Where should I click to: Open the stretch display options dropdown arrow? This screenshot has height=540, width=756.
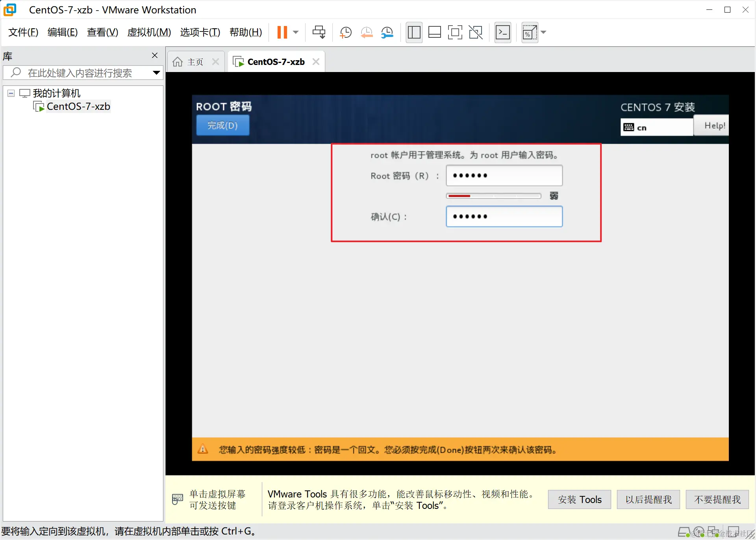[x=544, y=32]
